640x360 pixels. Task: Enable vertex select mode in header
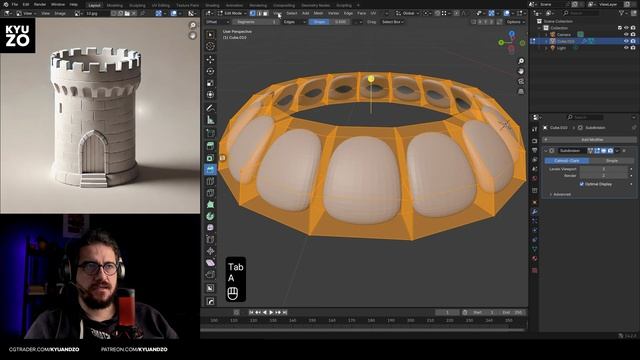253,13
